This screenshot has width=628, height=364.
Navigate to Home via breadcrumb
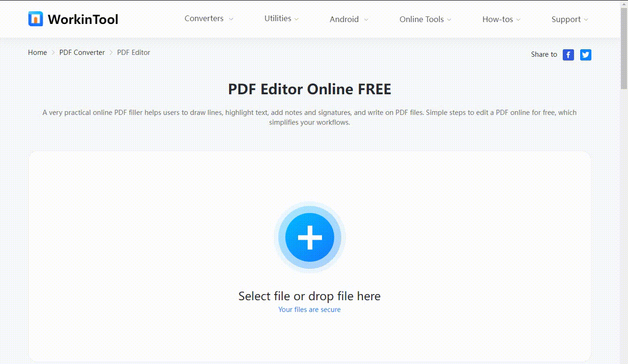tap(37, 52)
